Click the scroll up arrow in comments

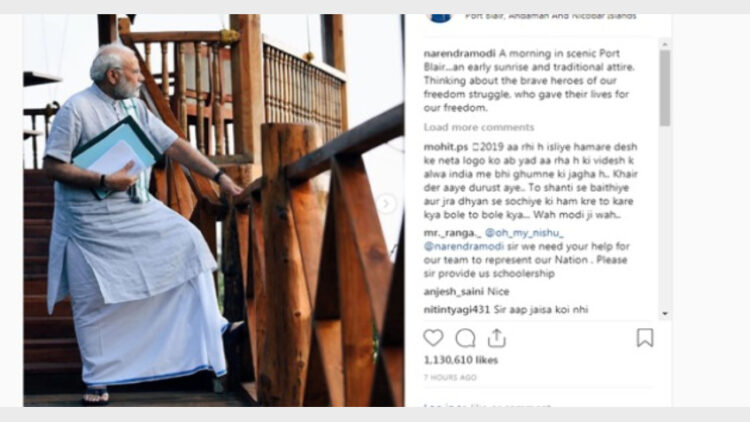(664, 44)
